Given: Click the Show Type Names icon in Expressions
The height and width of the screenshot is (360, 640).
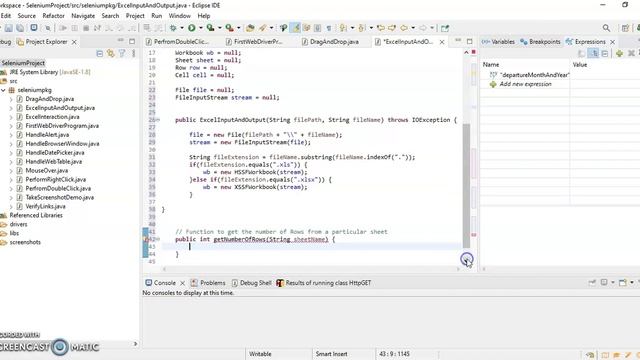Looking at the screenshot, I should tap(582, 53).
